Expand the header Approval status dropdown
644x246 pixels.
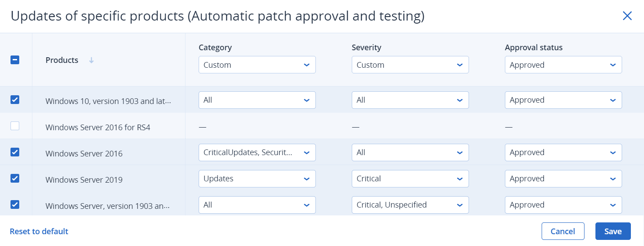click(x=563, y=65)
